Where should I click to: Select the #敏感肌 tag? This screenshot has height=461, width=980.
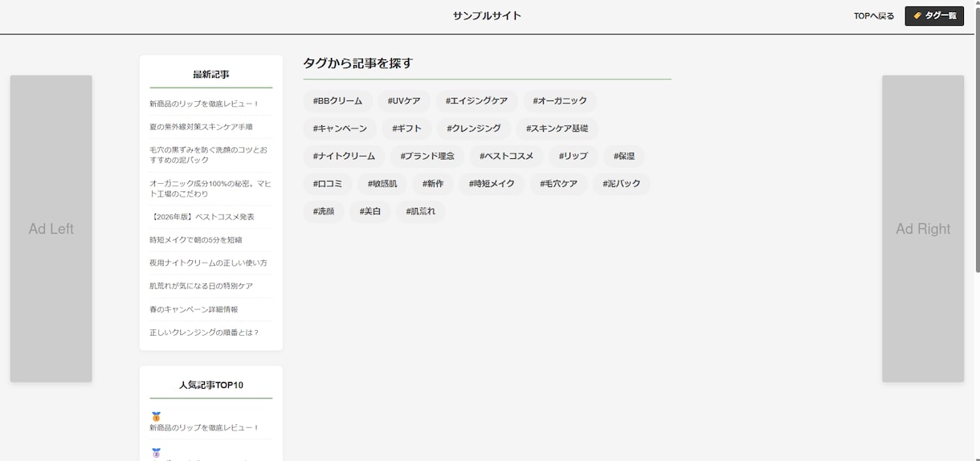click(x=382, y=184)
